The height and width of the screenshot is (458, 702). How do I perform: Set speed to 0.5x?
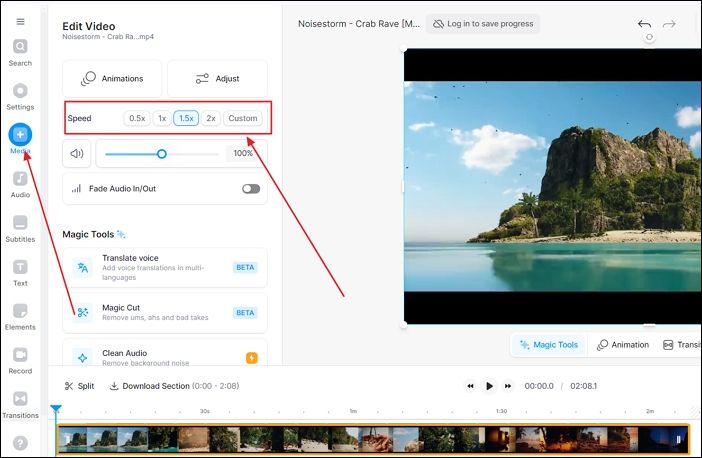click(137, 118)
